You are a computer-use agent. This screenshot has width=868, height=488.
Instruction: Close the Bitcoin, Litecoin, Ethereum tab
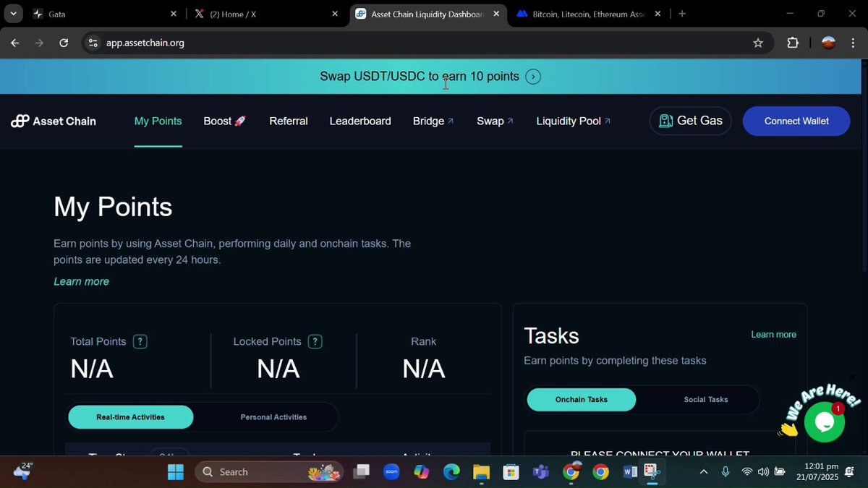[x=658, y=14]
